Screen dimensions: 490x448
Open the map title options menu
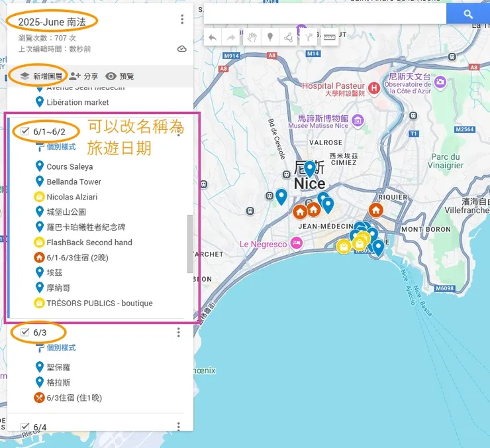tap(182, 19)
